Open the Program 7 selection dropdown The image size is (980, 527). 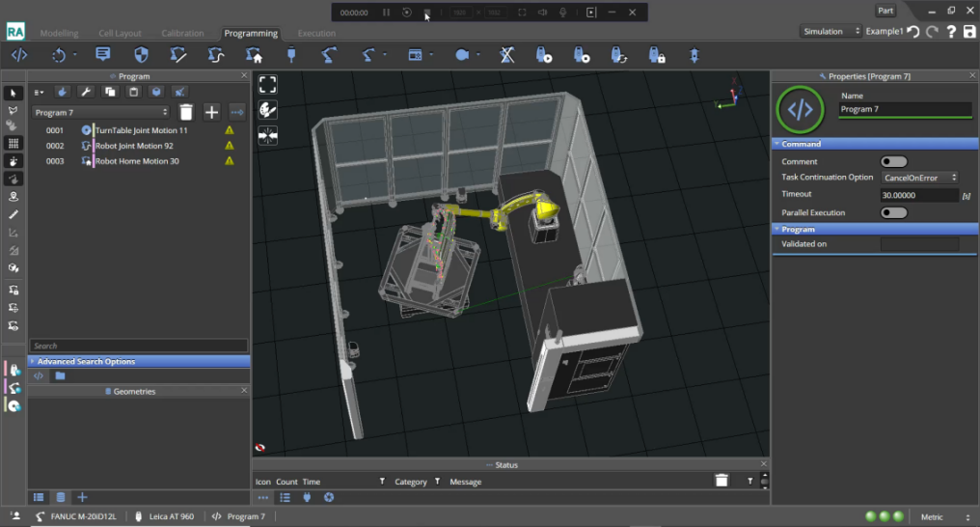(100, 113)
